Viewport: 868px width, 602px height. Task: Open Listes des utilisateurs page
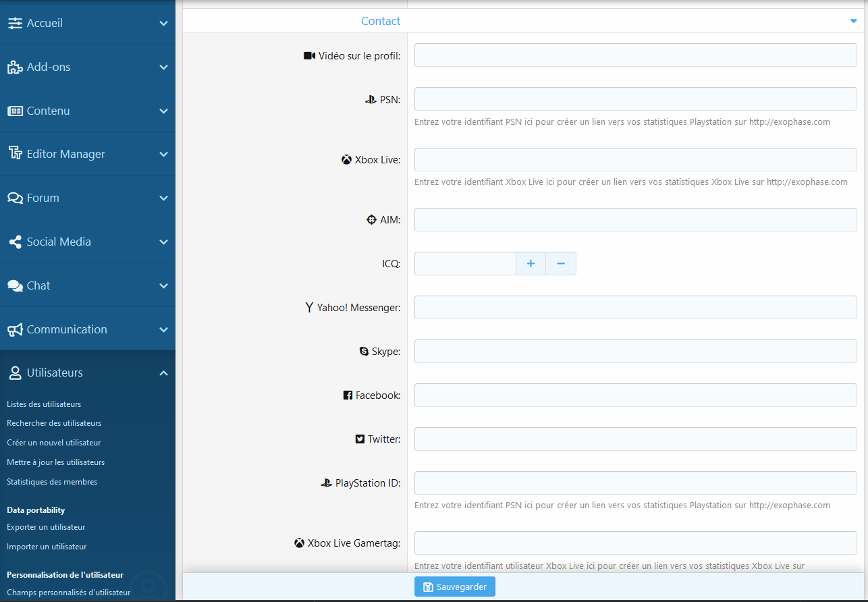pos(44,404)
